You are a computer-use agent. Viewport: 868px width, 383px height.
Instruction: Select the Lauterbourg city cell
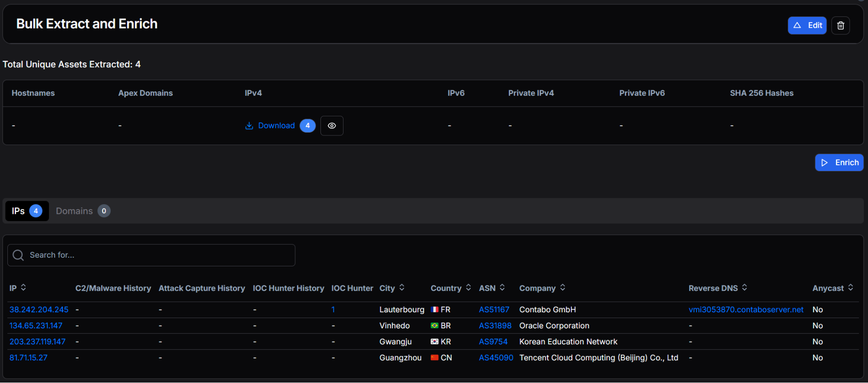pos(402,310)
